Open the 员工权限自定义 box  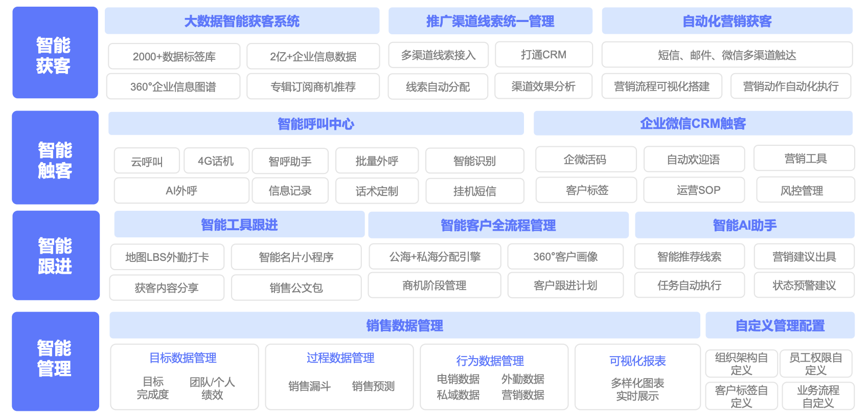(x=815, y=364)
